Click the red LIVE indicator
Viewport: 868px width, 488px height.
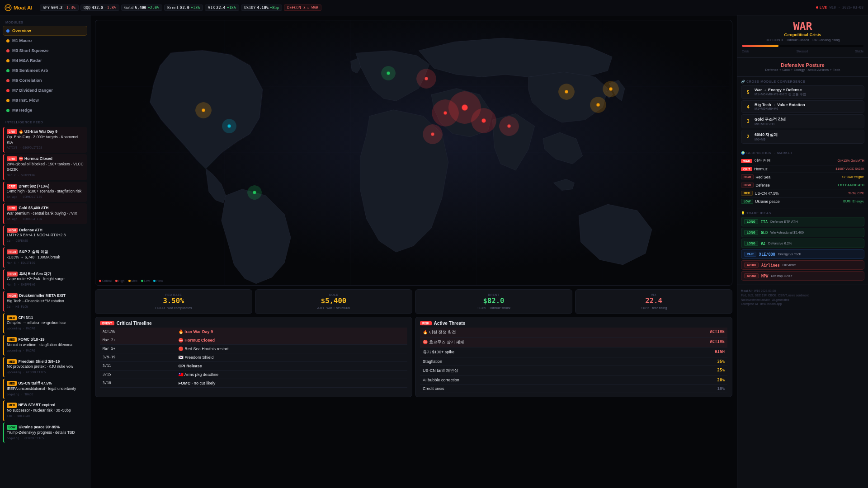tap(821, 8)
